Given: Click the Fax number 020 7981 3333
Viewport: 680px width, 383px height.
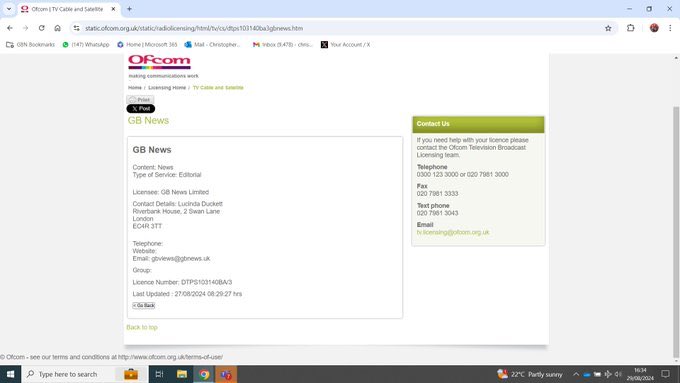Looking at the screenshot, I should click(x=437, y=193).
